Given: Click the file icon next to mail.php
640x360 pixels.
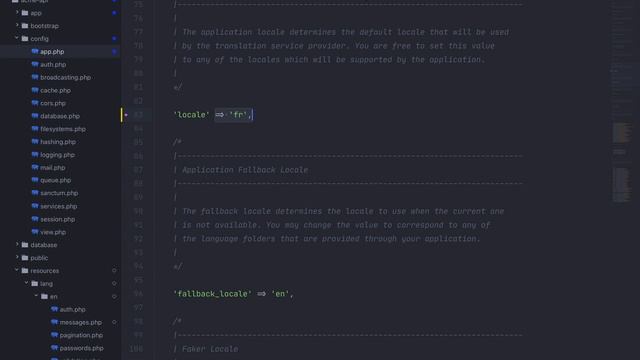Looking at the screenshot, I should (35, 167).
